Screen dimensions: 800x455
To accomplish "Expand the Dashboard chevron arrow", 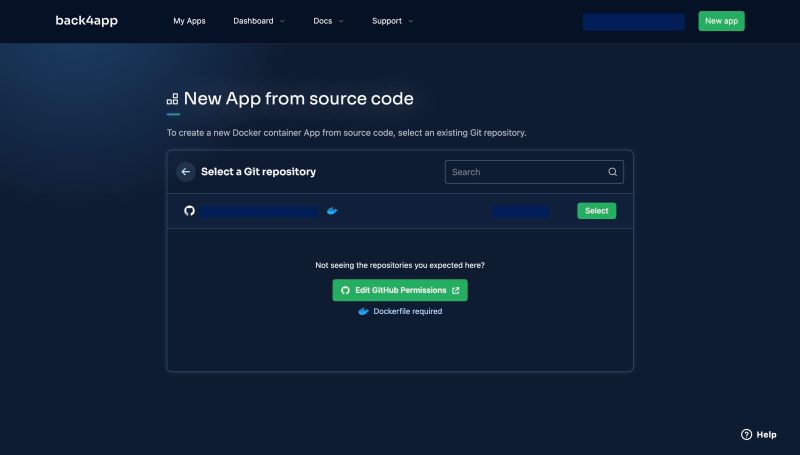I will pyautogui.click(x=282, y=21).
